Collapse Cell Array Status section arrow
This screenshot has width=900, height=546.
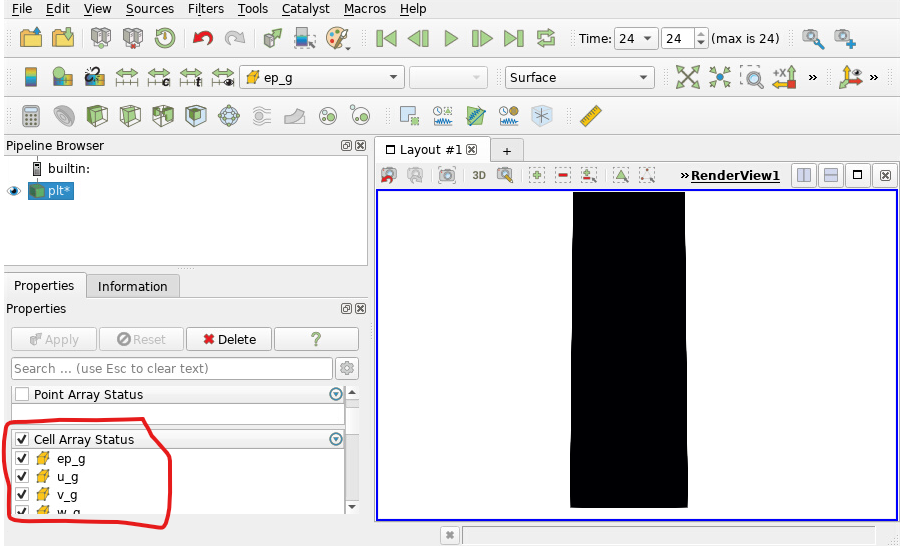point(336,439)
